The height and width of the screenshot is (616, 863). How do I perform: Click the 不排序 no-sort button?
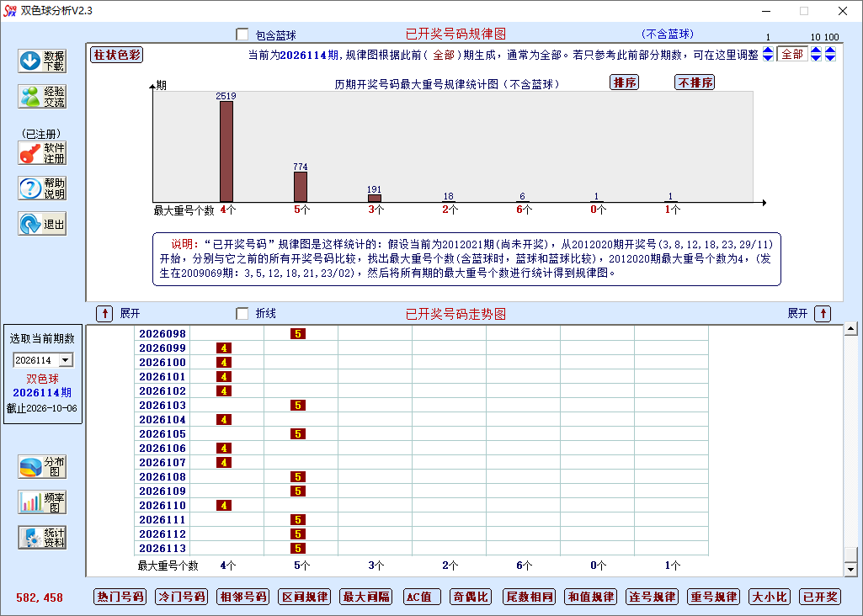point(695,82)
